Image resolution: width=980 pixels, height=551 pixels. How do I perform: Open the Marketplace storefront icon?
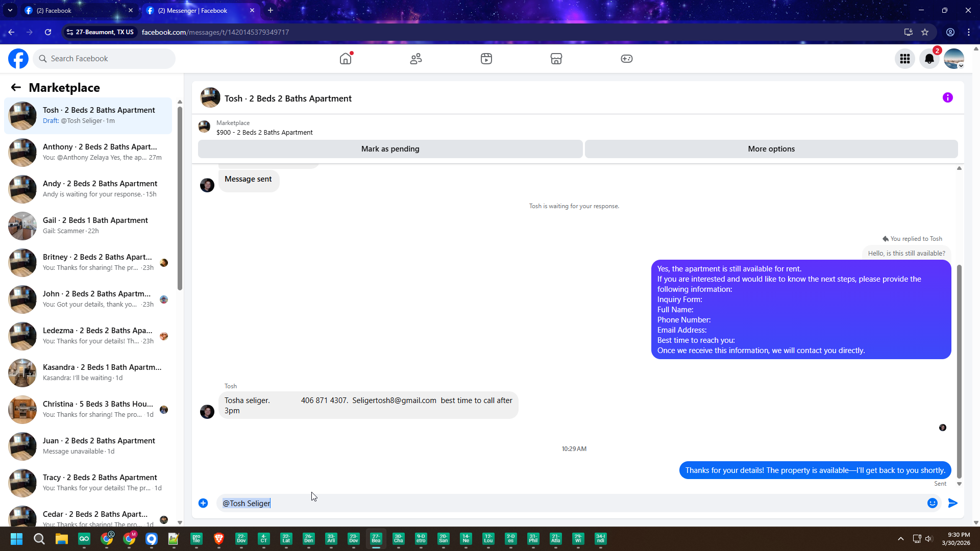[556, 59]
